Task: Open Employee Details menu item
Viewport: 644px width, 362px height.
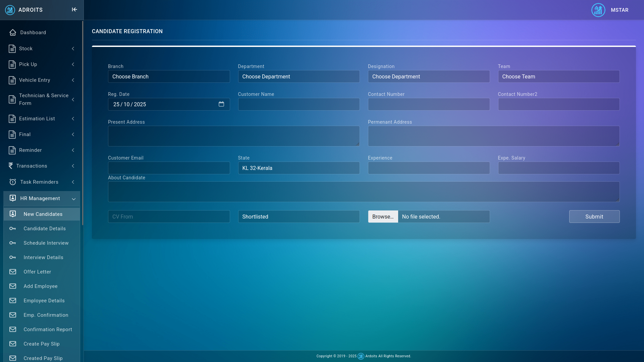Action: (44, 301)
